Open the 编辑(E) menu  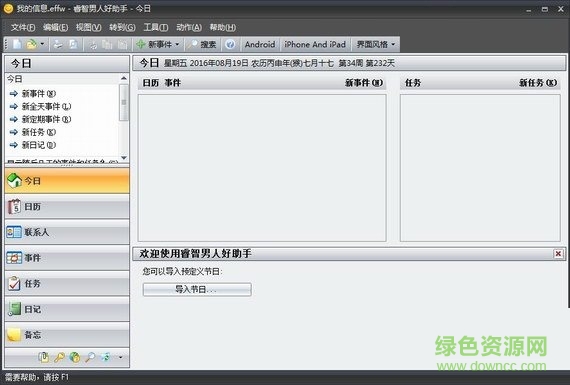click(55, 27)
